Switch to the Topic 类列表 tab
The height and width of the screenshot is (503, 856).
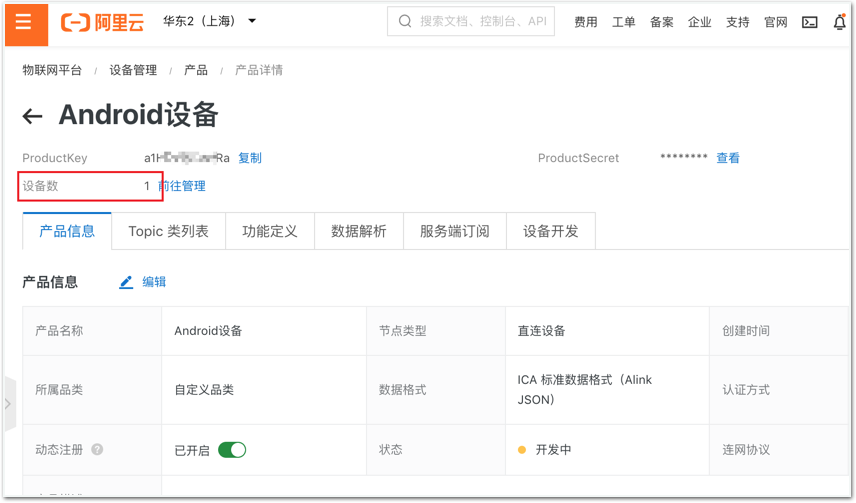pyautogui.click(x=168, y=231)
